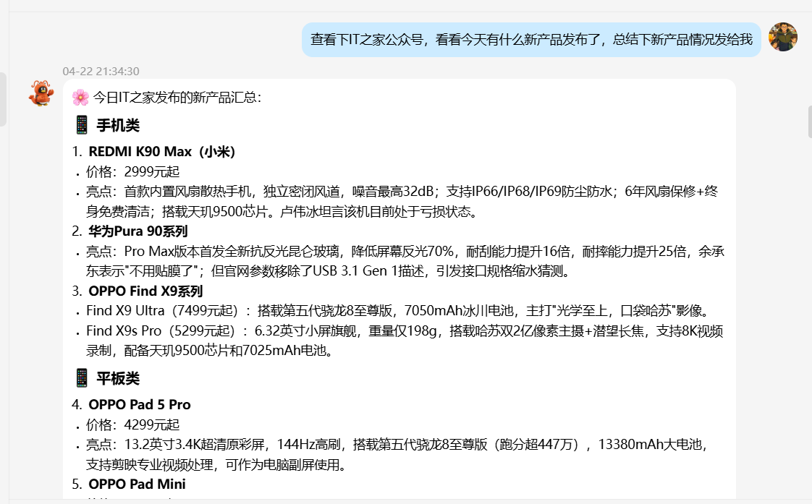Screen dimensions: 812x504
Task: Click the 手机类 section heading
Action: [118, 125]
